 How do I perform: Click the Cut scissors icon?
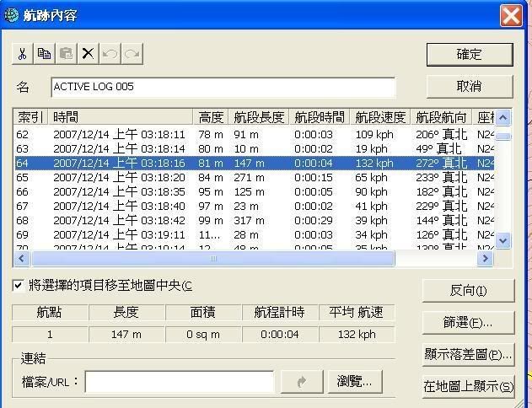[x=23, y=54]
